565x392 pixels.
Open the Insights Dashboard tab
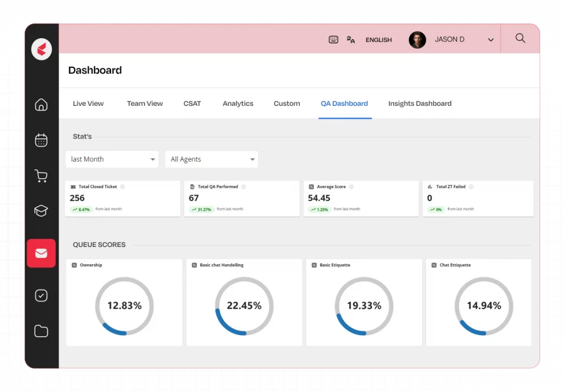420,104
